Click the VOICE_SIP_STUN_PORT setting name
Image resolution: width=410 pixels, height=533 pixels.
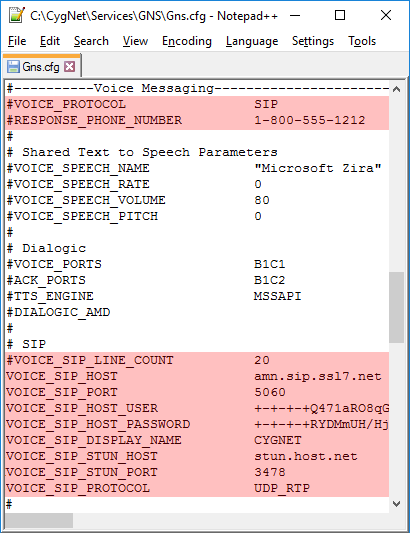(x=82, y=471)
